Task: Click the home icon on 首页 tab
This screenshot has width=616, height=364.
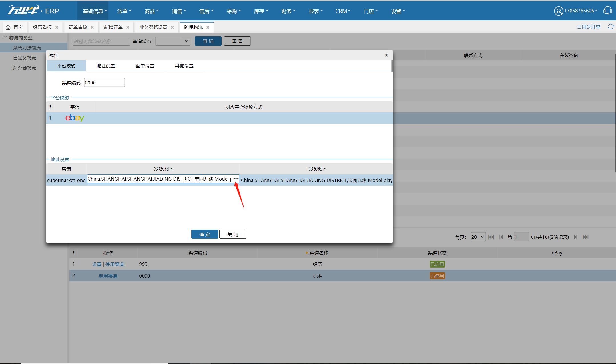Action: coord(8,27)
